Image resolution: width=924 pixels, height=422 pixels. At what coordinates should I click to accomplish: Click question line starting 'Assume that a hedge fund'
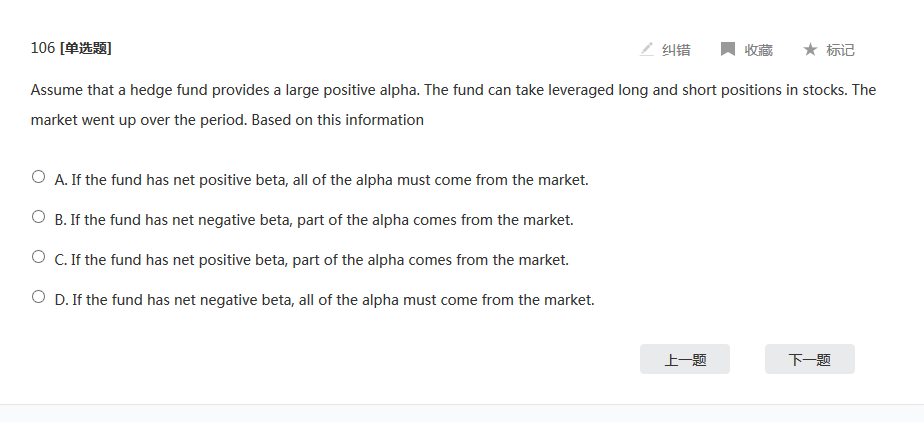pyautogui.click(x=453, y=90)
